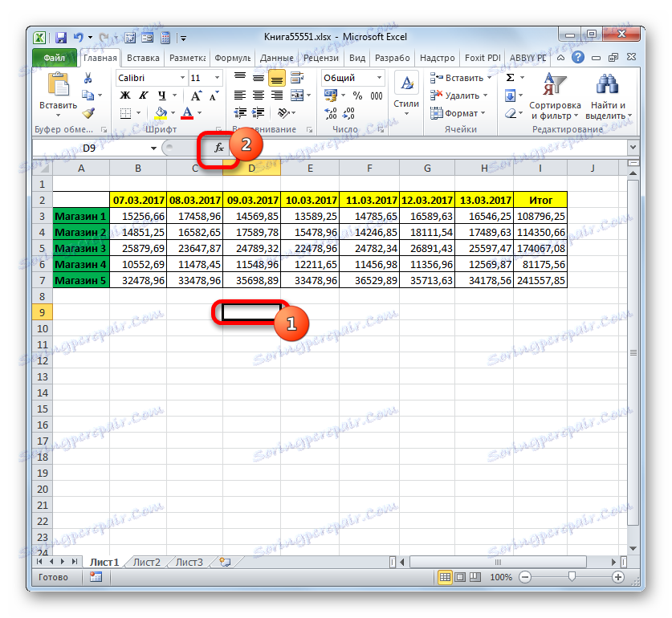Click the 100% zoom level
Viewport: 672px width, 618px height.
point(500,577)
